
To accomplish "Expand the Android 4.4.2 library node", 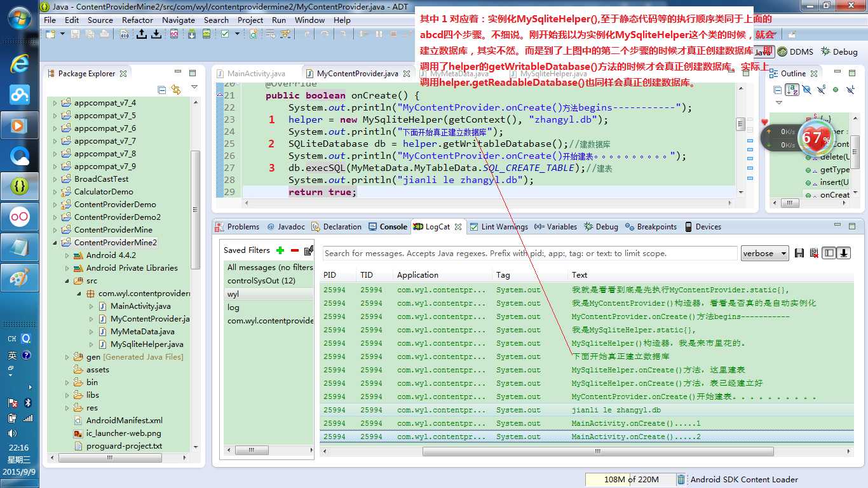I will coord(67,255).
